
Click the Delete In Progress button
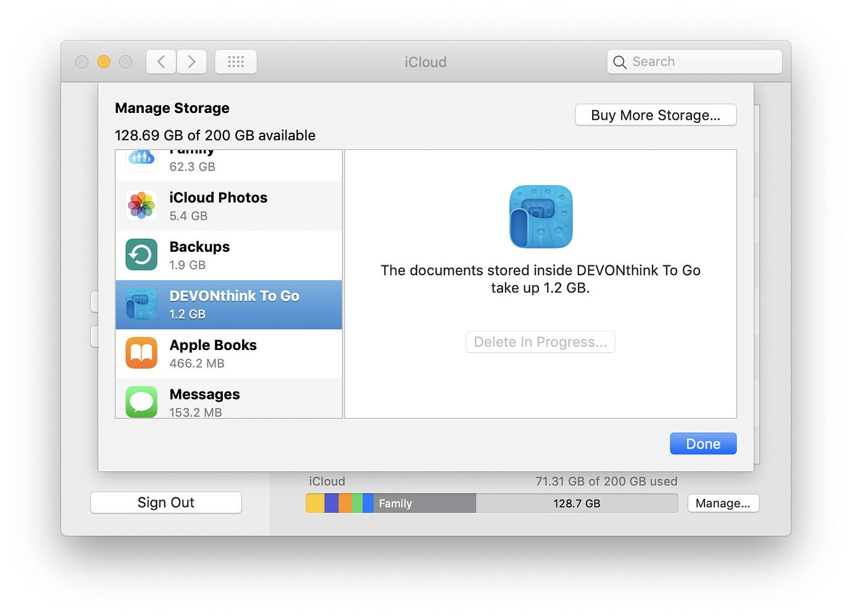[541, 342]
